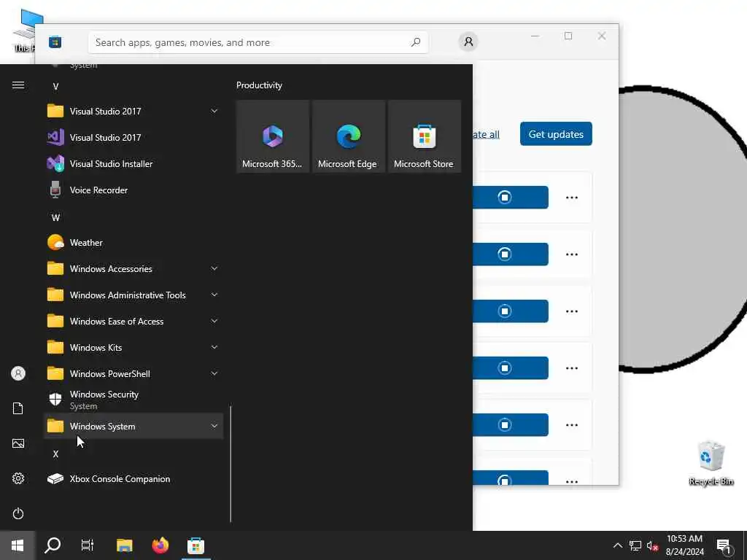Open the Microsoft Store tile
Viewport: 747px width, 560px height.
click(x=424, y=136)
